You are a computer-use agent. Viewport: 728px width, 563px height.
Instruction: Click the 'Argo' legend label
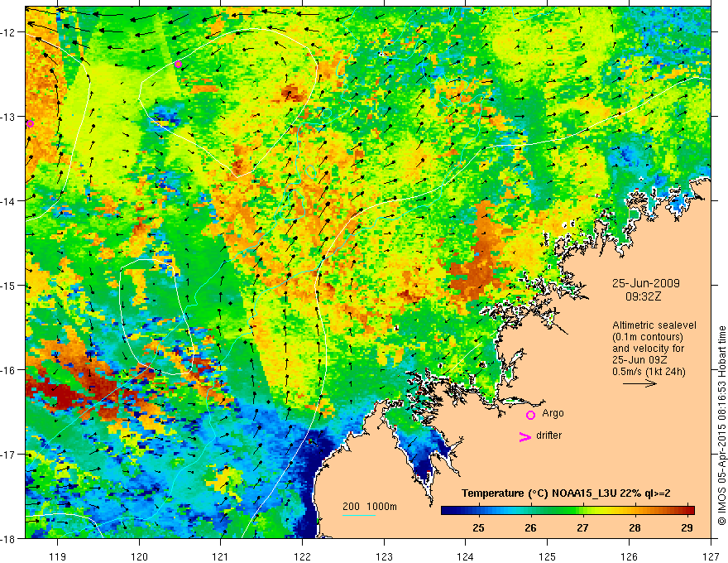click(553, 413)
